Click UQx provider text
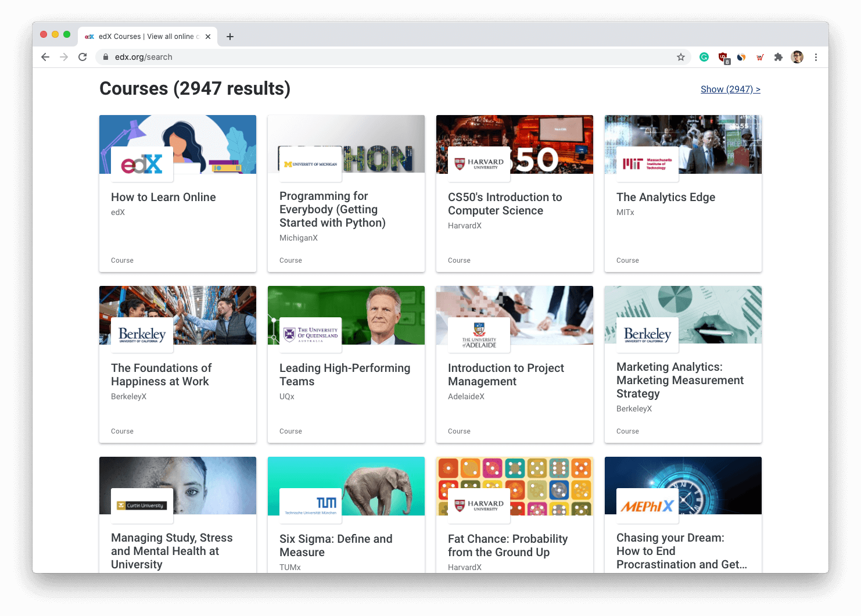Image resolution: width=861 pixels, height=616 pixels. pos(287,396)
